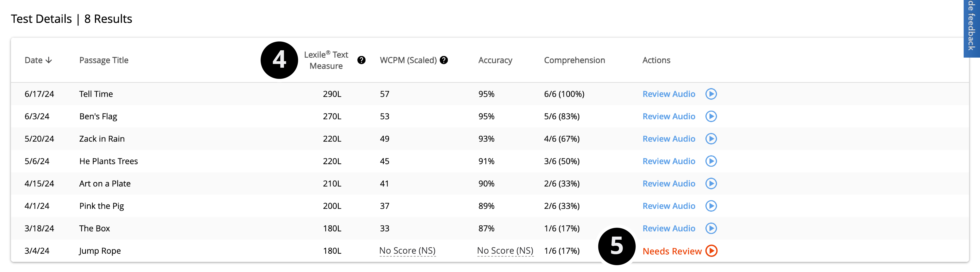The width and height of the screenshot is (980, 272).
Task: Click No Score (NS) under Accuracy column
Action: pos(505,251)
